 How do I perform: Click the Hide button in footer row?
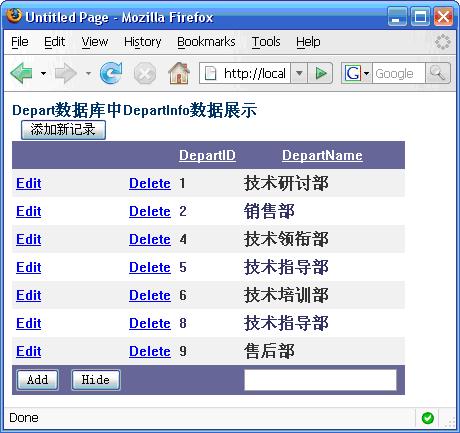96,380
